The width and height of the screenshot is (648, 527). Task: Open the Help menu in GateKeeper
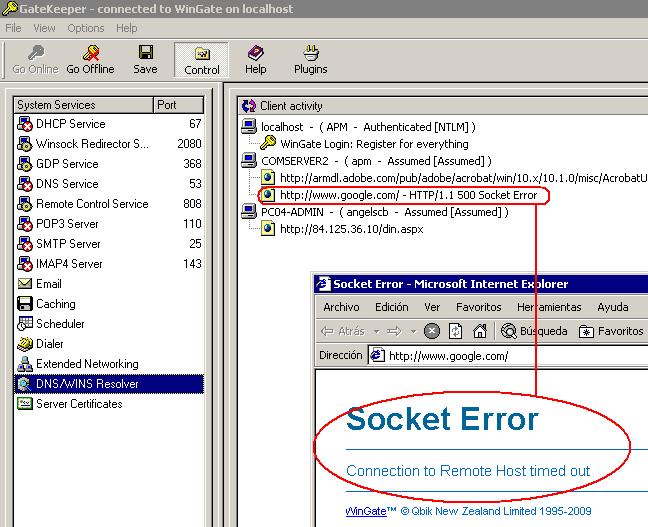pyautogui.click(x=126, y=28)
